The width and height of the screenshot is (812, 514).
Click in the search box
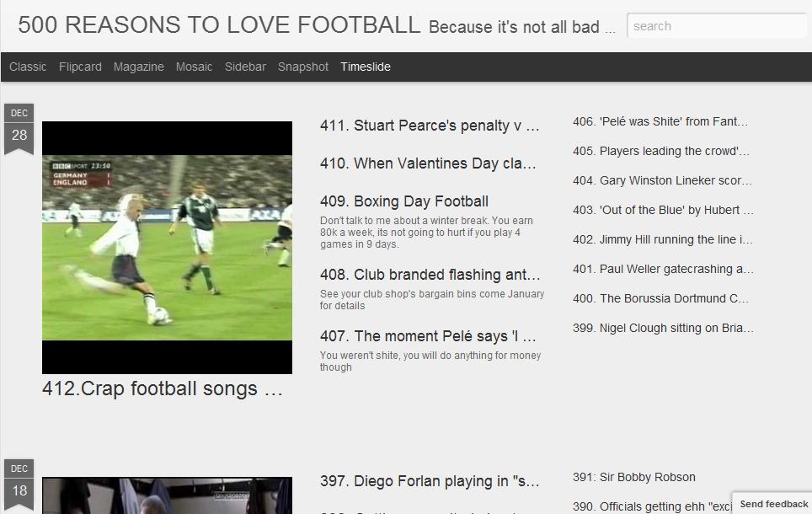pos(718,26)
